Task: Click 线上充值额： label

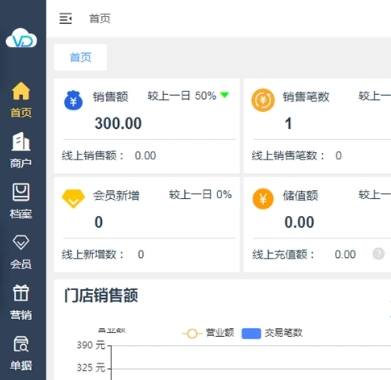Action: click(x=283, y=255)
